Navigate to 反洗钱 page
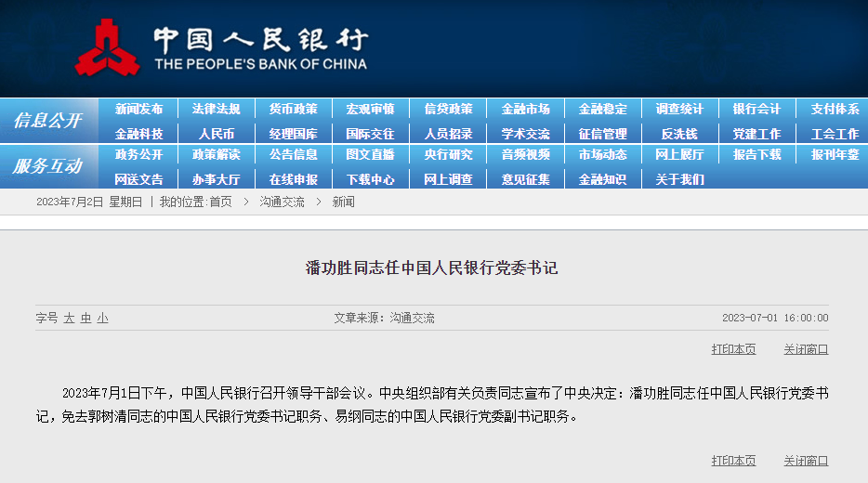Viewport: 868px width, 483px height. point(679,134)
